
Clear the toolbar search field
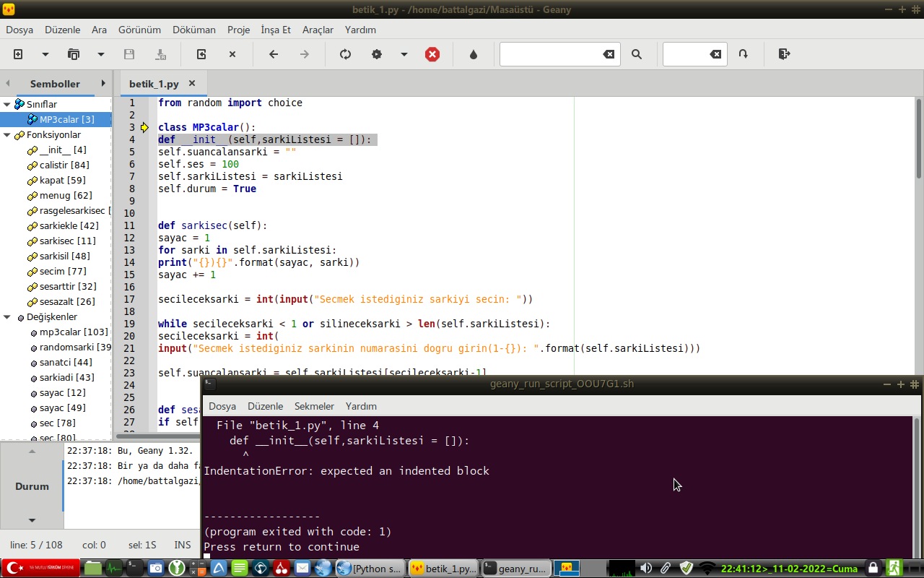pos(609,54)
